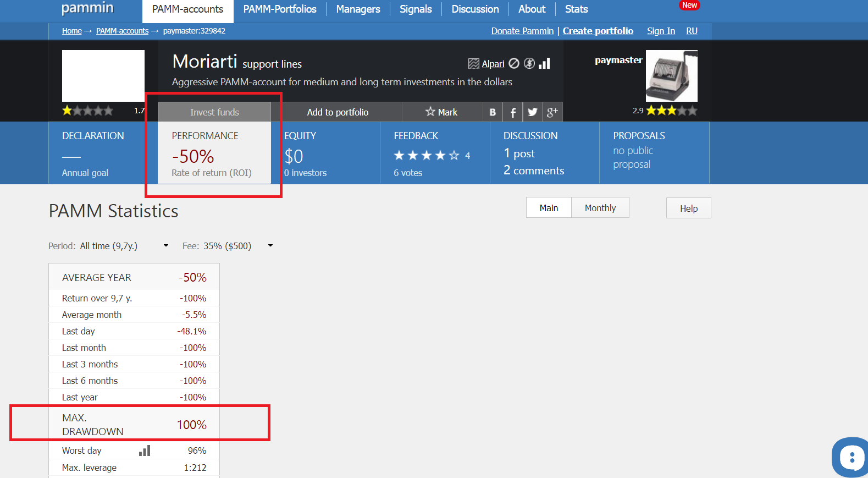The height and width of the screenshot is (478, 868).
Task: Share the account on Twitter
Action: 532,112
